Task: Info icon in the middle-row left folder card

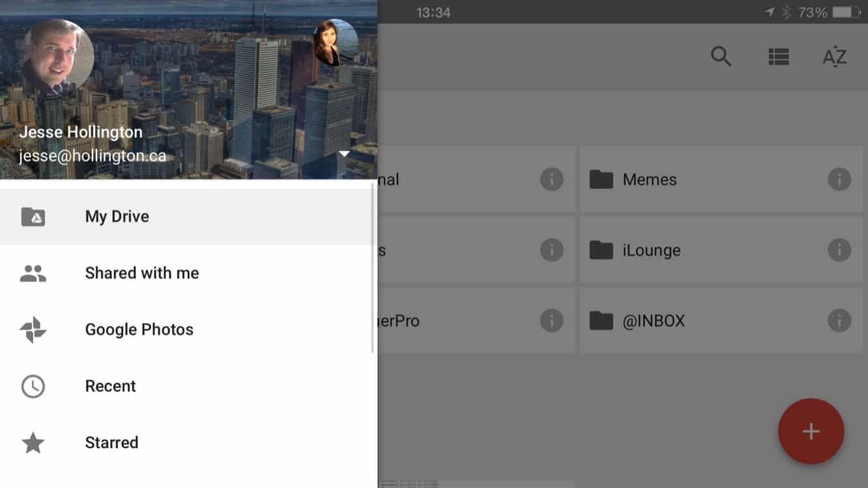Action: pyautogui.click(x=552, y=250)
